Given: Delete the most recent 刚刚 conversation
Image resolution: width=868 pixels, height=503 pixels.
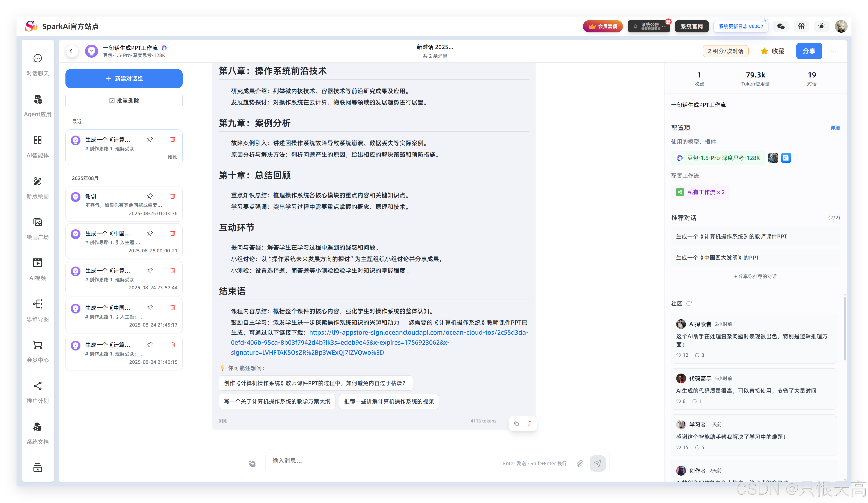Looking at the screenshot, I should (173, 139).
